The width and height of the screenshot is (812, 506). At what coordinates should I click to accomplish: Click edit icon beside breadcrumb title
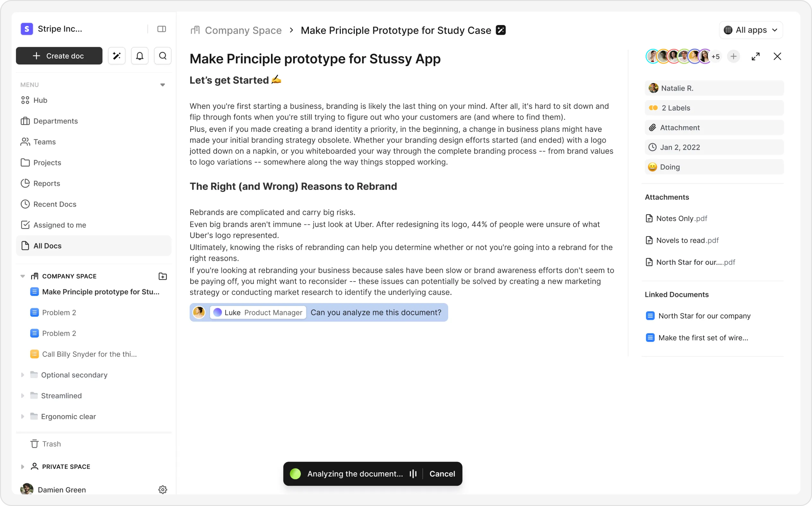click(501, 30)
